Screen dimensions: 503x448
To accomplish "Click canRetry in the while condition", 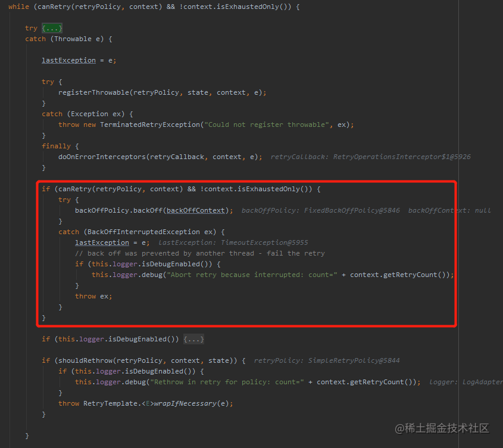I will tap(54, 7).
